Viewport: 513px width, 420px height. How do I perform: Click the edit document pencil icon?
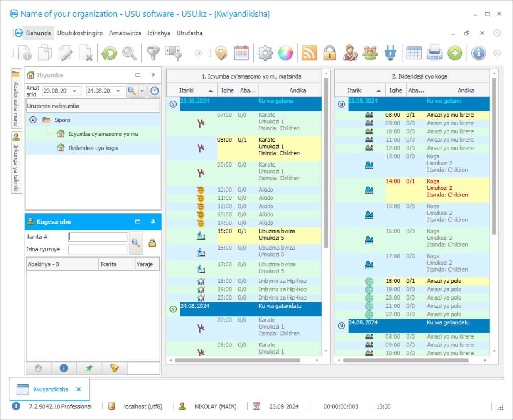65,53
